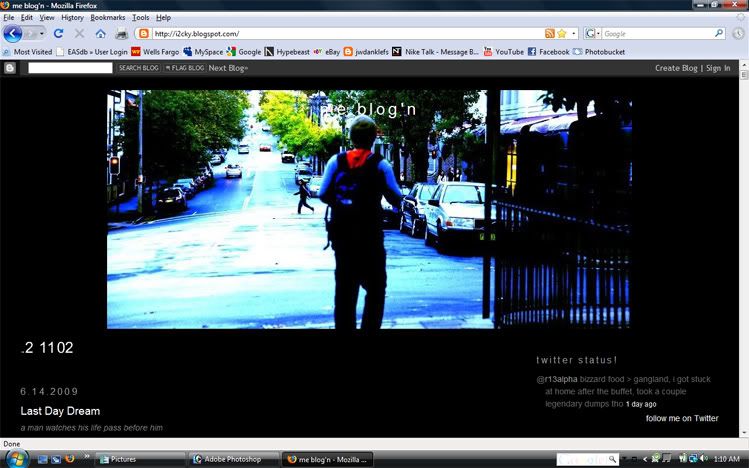This screenshot has width=749, height=468.
Task: Open the search engine selector dropdown
Action: click(592, 33)
